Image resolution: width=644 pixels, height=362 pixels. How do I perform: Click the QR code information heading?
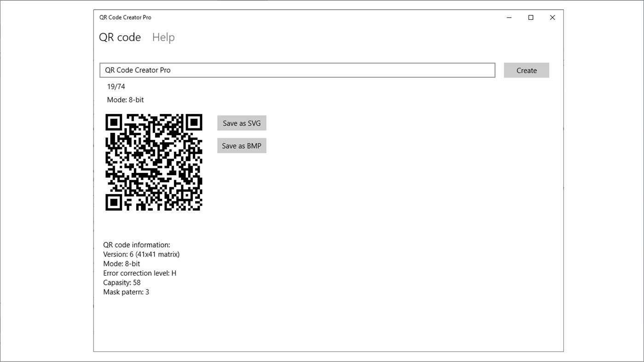click(137, 245)
